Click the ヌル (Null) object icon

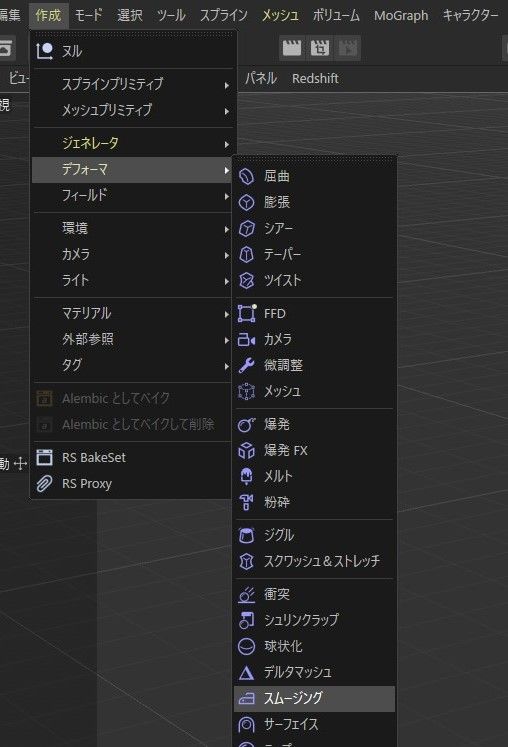(44, 51)
